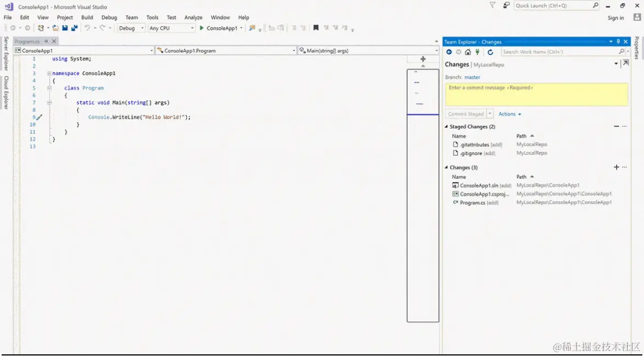Open the Analyze menu
This screenshot has width=644, height=356.
coord(194,17)
